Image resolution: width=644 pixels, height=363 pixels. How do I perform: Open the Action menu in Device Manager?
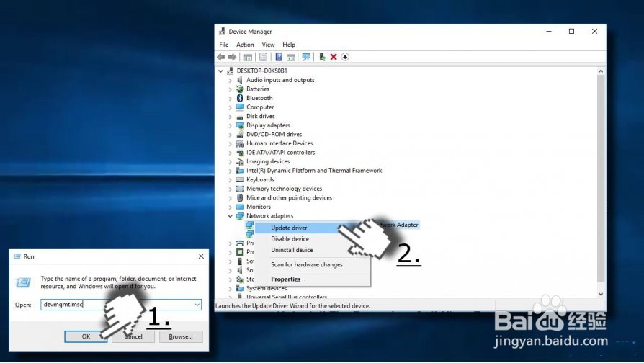point(245,45)
